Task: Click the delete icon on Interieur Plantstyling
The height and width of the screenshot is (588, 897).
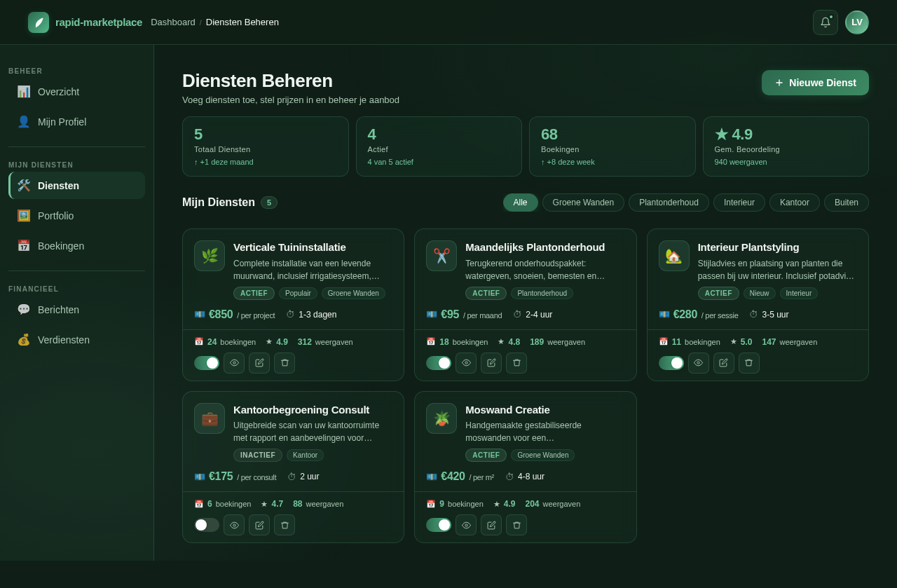Action: coord(748,363)
